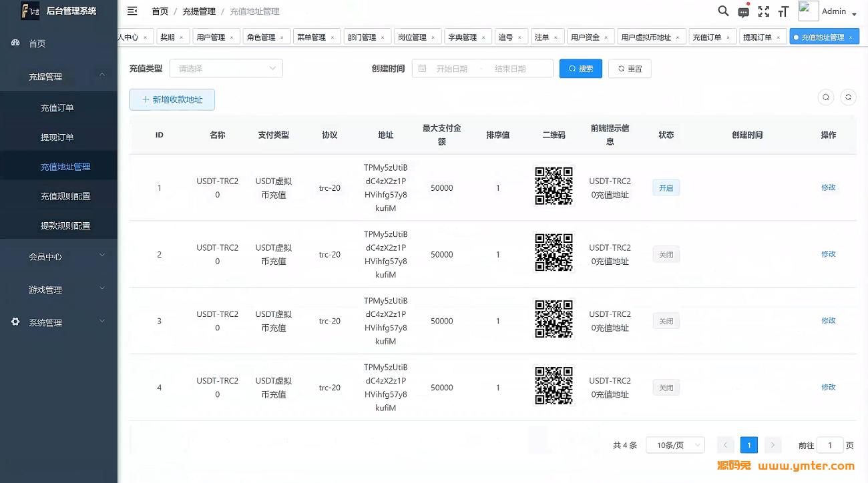Close the 菜单管理 tab
The width and height of the screenshot is (868, 483).
click(333, 37)
